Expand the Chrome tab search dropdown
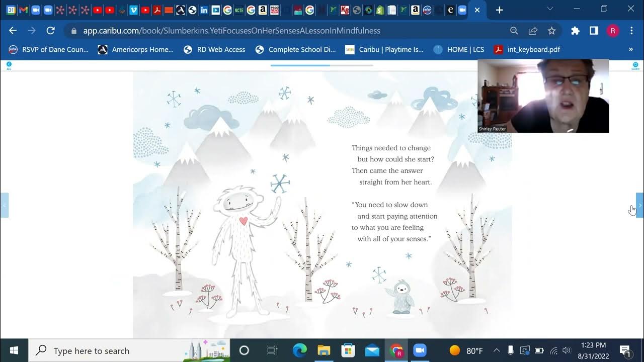 550,9
